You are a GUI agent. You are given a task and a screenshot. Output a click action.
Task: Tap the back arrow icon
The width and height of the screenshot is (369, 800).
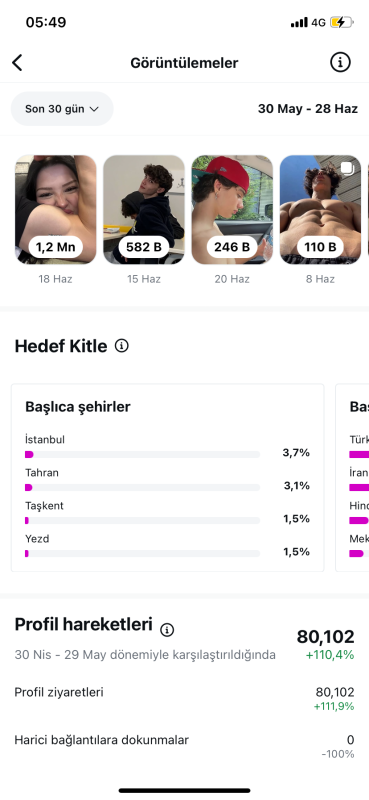17,63
